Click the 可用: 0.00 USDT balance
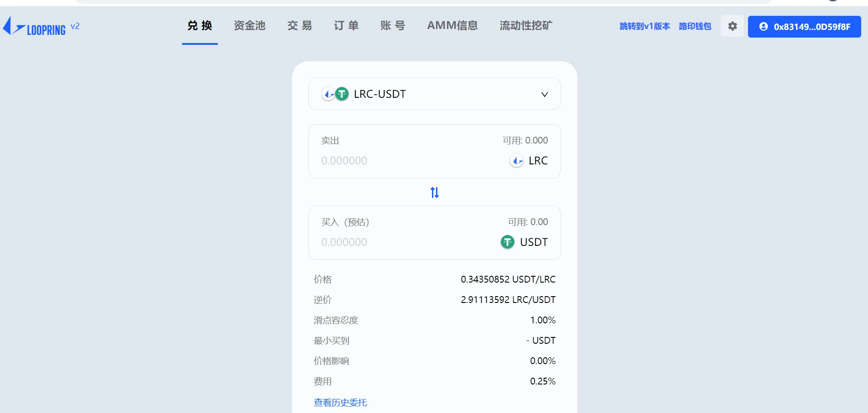This screenshot has width=868, height=413. [x=528, y=222]
